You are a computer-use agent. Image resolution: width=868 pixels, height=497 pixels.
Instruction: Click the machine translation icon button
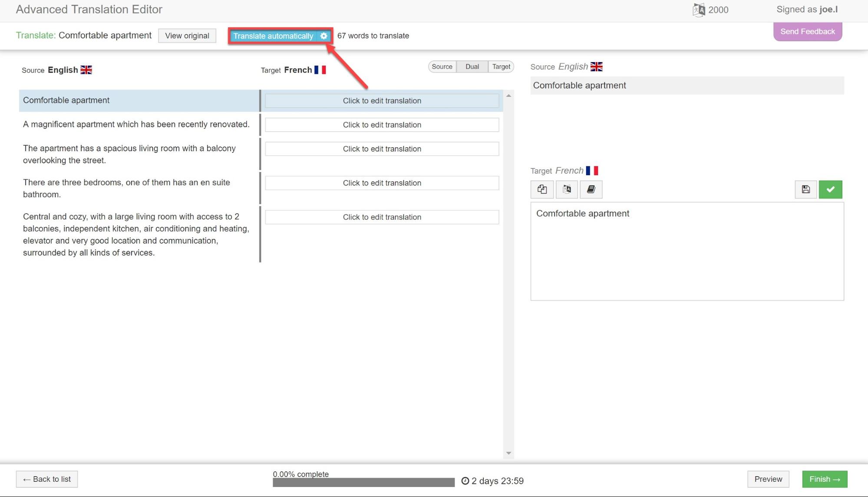coord(567,189)
